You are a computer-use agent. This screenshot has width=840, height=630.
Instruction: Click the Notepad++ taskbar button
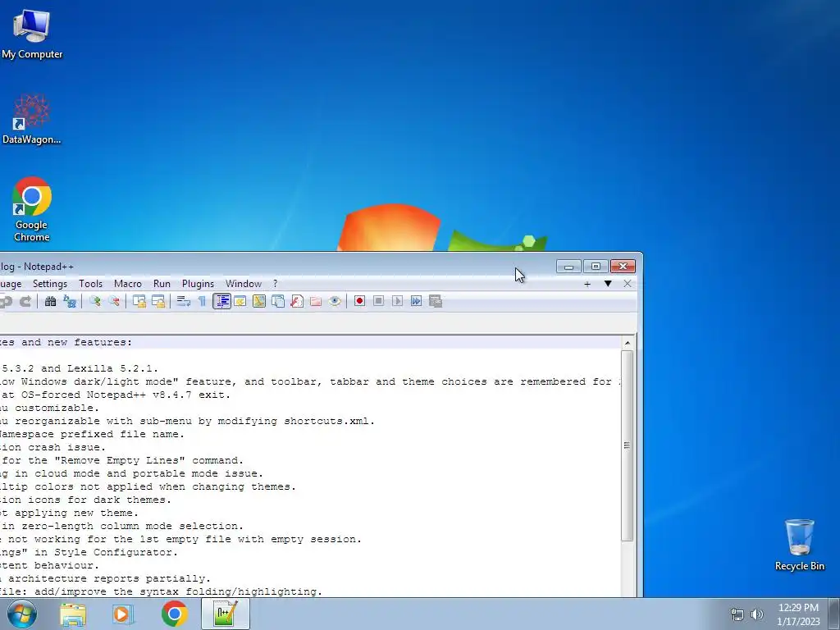[x=226, y=614]
